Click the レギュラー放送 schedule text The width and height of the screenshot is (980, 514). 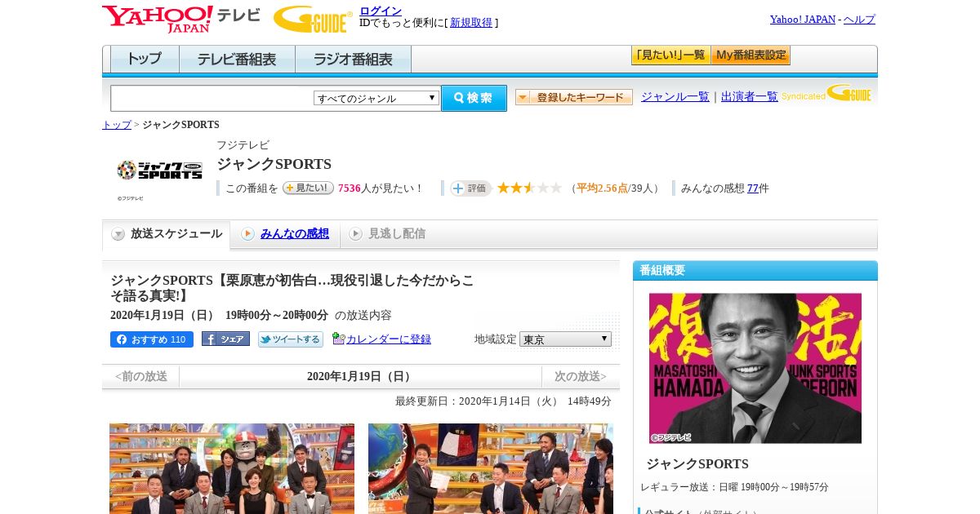point(734,487)
